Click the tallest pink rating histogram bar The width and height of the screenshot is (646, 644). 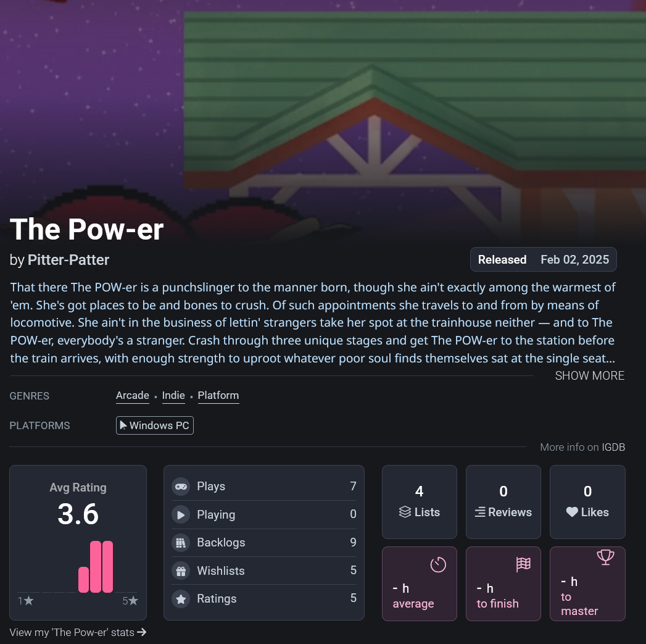[96, 567]
